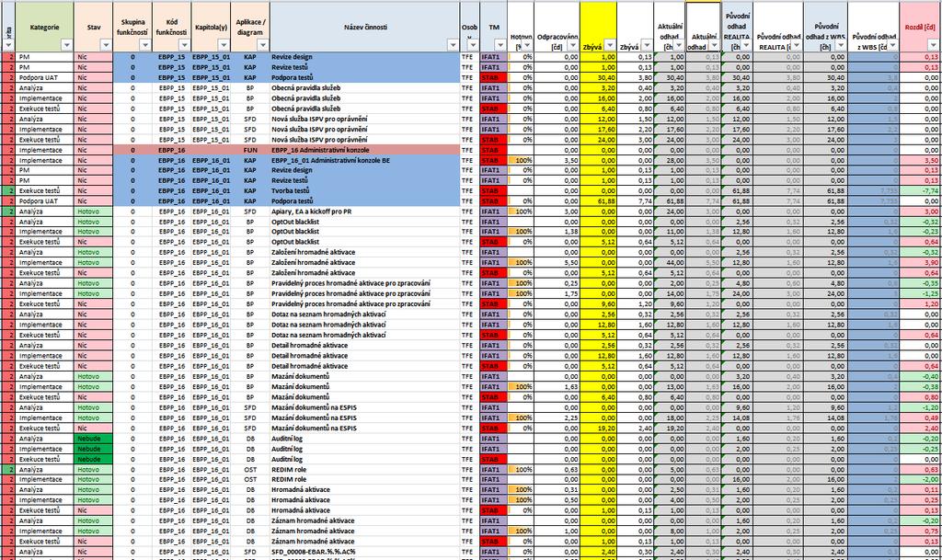Select Nebude status in Analýza Auditní log row

(93, 439)
